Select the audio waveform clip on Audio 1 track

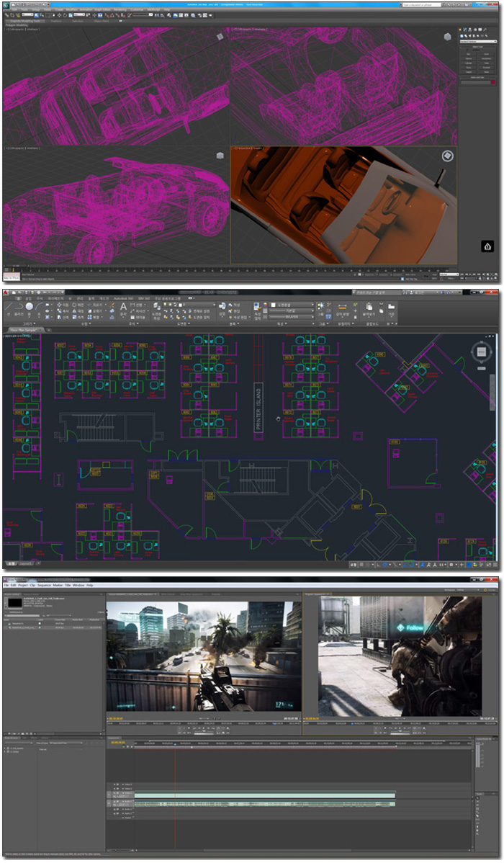265,804
